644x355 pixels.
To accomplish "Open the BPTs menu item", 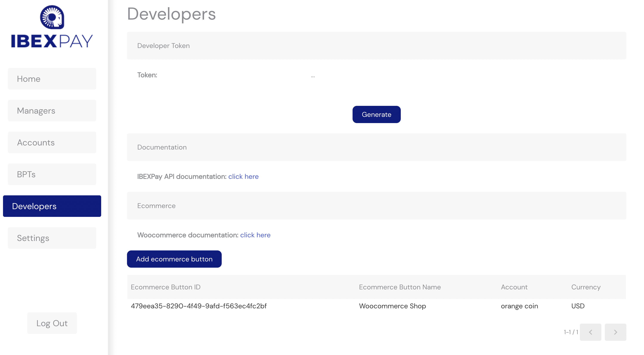I will point(52,174).
